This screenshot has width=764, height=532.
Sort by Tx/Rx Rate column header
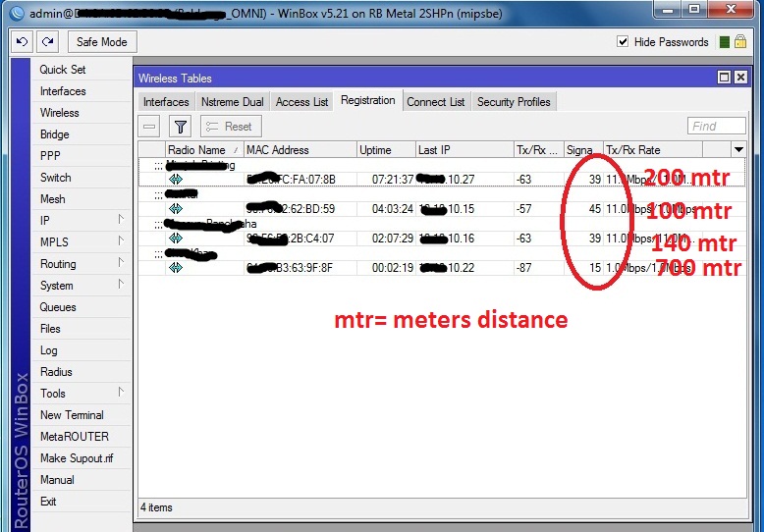coord(653,150)
